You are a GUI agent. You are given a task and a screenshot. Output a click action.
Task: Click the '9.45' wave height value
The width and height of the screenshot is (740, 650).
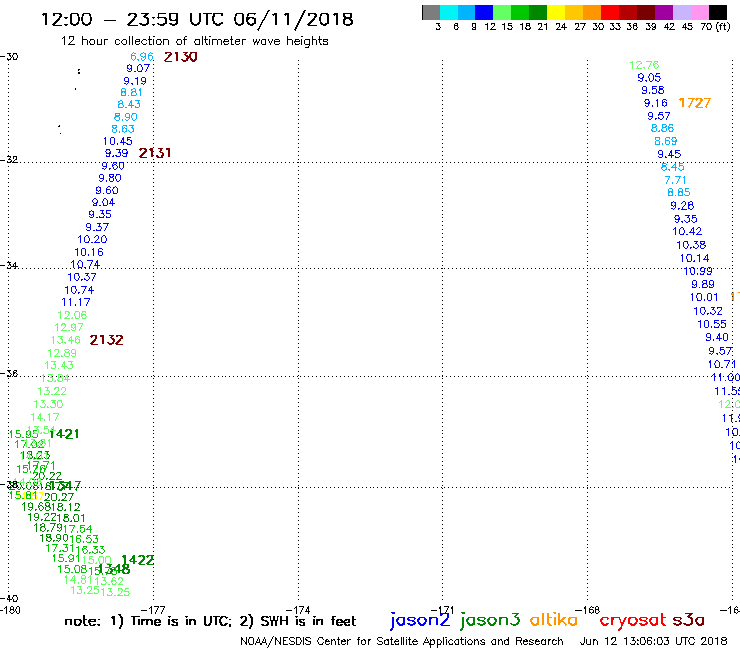pos(669,154)
